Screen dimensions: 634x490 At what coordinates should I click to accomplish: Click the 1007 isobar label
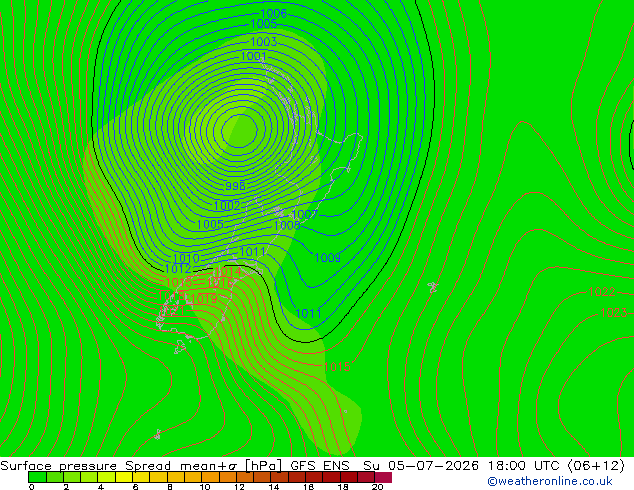pyautogui.click(x=305, y=215)
